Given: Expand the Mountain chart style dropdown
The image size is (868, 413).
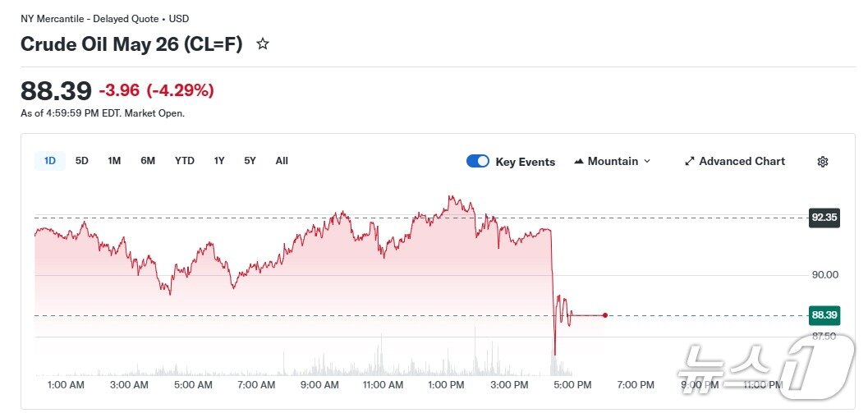Looking at the screenshot, I should (x=646, y=162).
